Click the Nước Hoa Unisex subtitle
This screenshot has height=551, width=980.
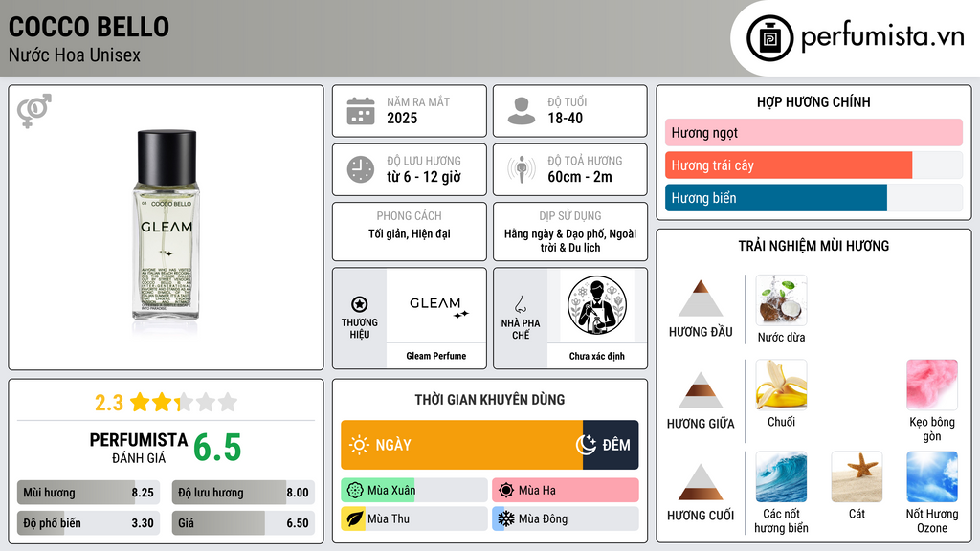coord(75,55)
